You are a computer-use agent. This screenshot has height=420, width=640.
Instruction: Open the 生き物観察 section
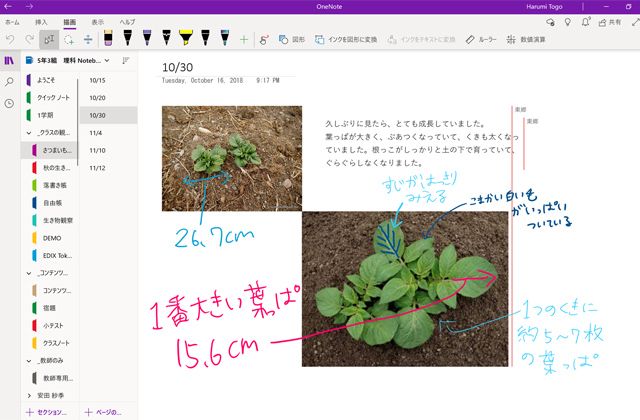(49, 220)
